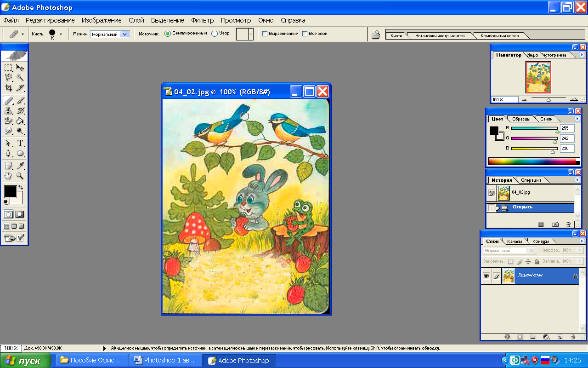Open the Кисти palette well tab
The height and width of the screenshot is (368, 588).
pos(396,35)
